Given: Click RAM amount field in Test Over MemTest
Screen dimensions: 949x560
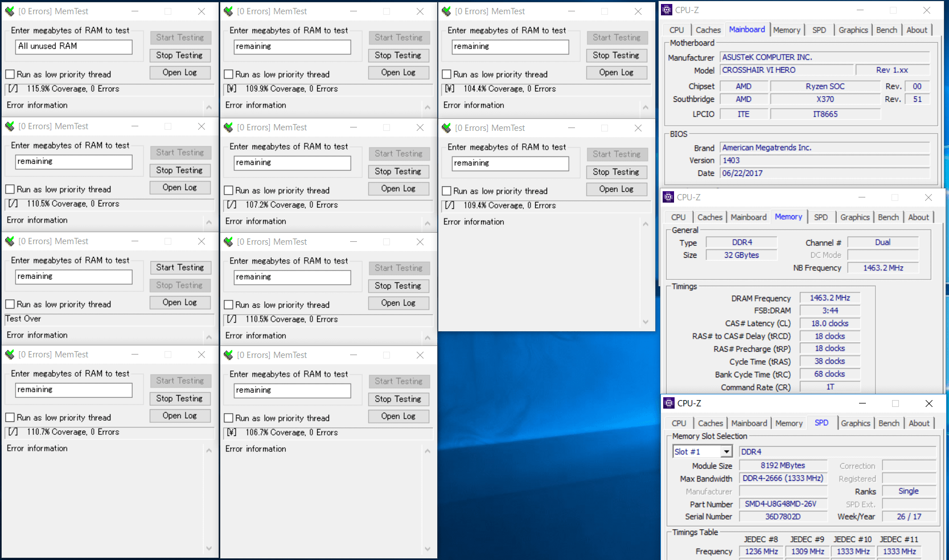Looking at the screenshot, I should pyautogui.click(x=73, y=277).
